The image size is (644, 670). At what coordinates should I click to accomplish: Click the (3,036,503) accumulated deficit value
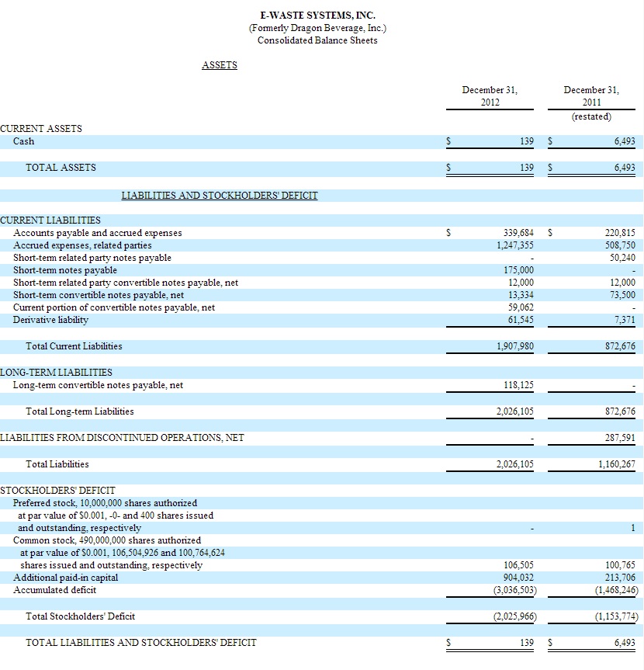click(x=515, y=591)
